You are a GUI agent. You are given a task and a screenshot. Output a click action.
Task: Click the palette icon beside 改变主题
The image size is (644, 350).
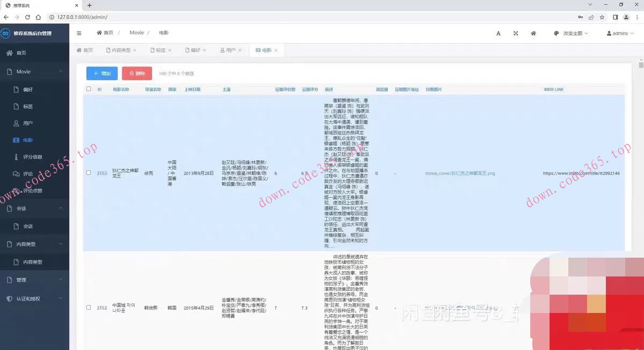(x=557, y=33)
